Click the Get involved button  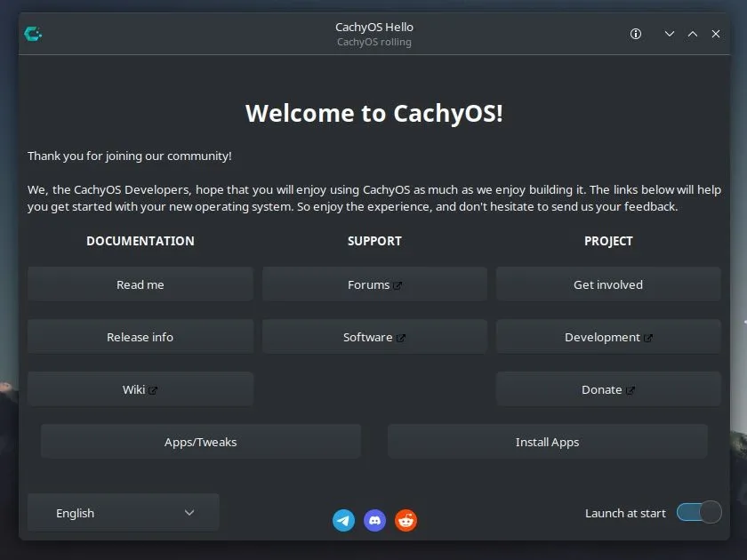coord(608,284)
